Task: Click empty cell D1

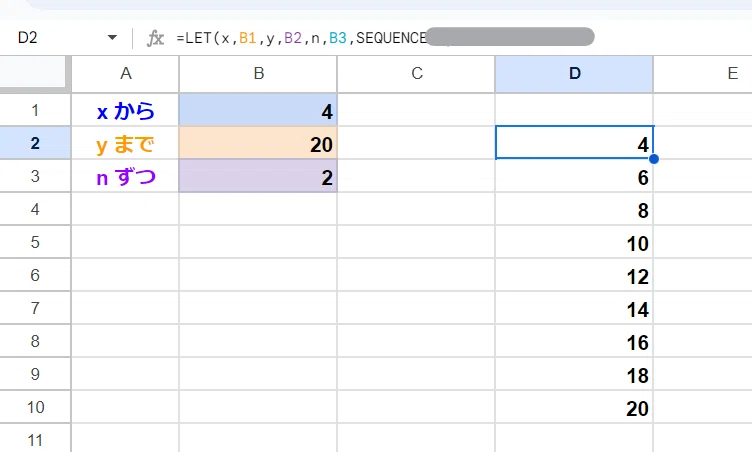Action: [x=574, y=110]
